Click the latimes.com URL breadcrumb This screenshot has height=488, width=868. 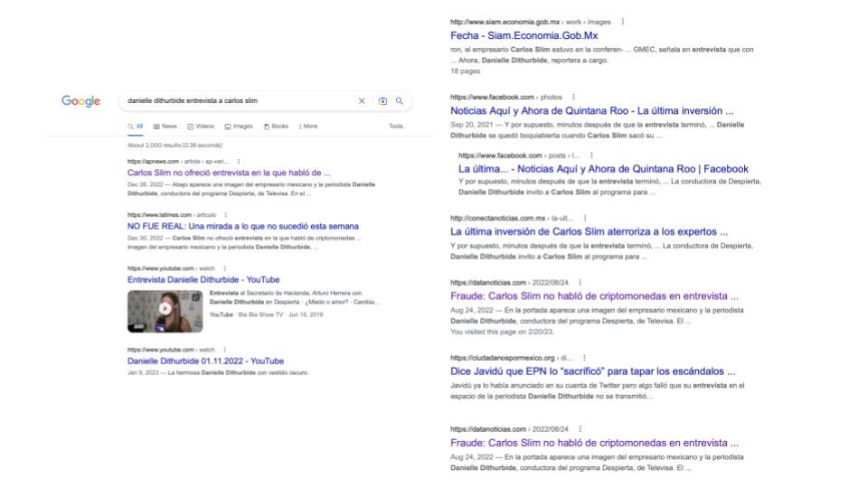(x=172, y=215)
